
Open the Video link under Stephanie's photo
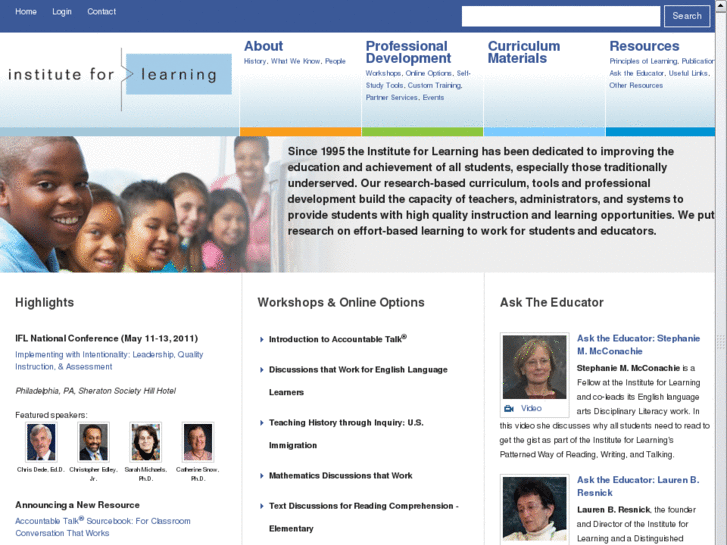pyautogui.click(x=531, y=408)
